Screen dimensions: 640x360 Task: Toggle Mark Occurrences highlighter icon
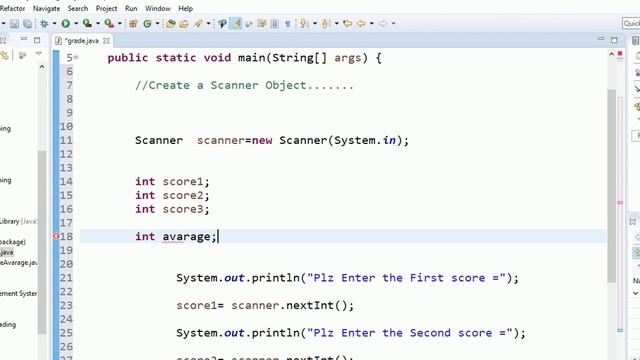pos(236,24)
